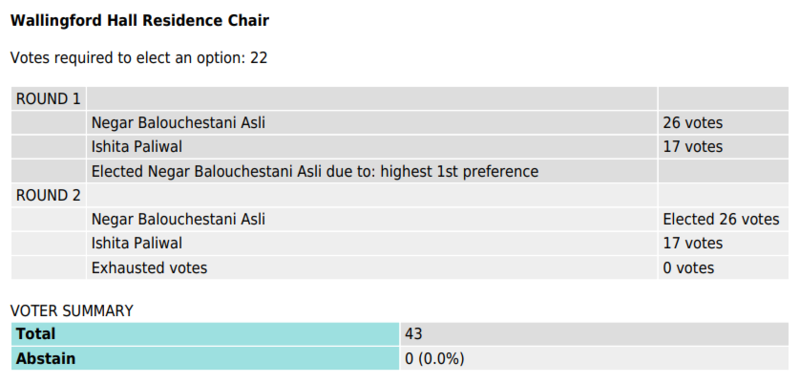The width and height of the screenshot is (800, 384).
Task: Click the abstain value 0 (0.0%)
Action: (x=594, y=359)
